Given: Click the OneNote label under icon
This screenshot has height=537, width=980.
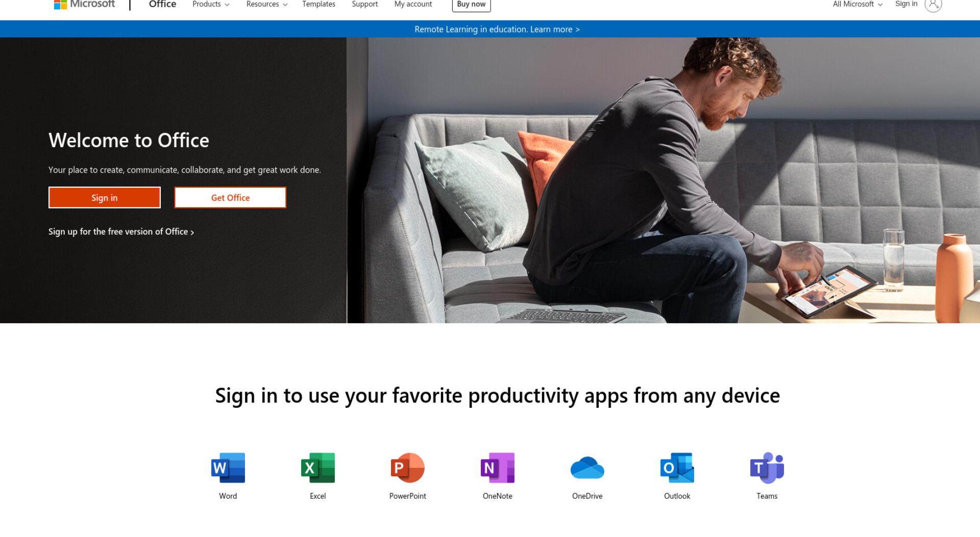Looking at the screenshot, I should pyautogui.click(x=498, y=496).
